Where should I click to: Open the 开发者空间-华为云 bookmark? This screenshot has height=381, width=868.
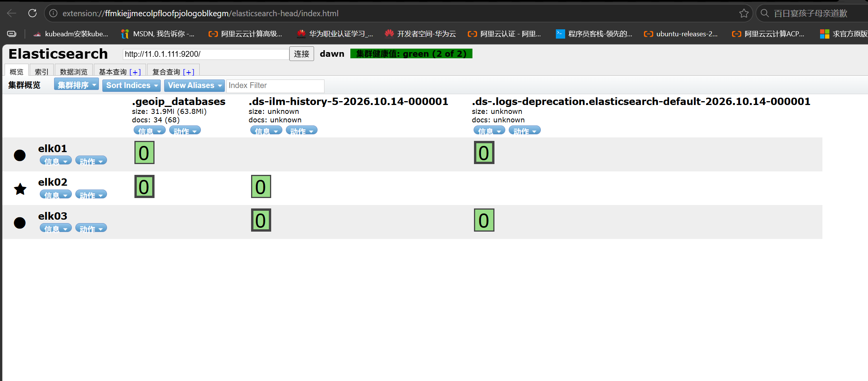click(420, 34)
